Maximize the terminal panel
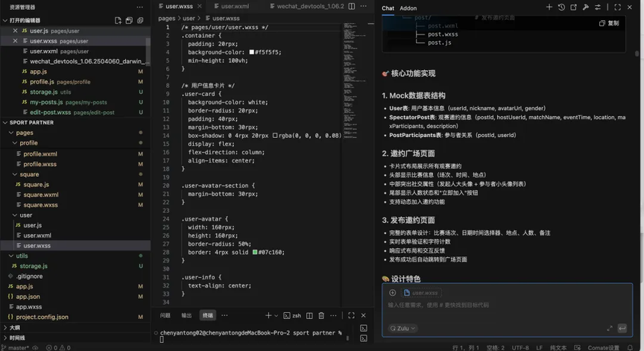This screenshot has height=351, width=644. tap(351, 315)
